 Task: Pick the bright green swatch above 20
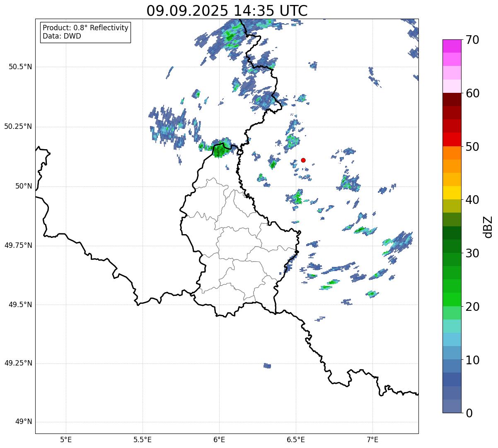coord(452,299)
